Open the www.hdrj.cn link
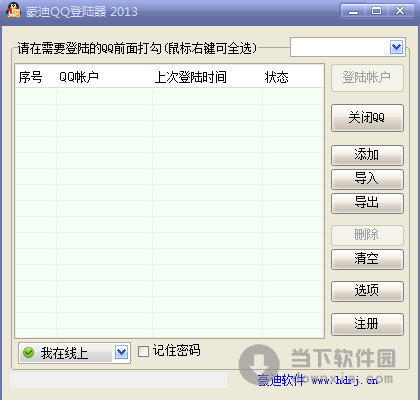Screen dimensions: 420x400 [345, 380]
